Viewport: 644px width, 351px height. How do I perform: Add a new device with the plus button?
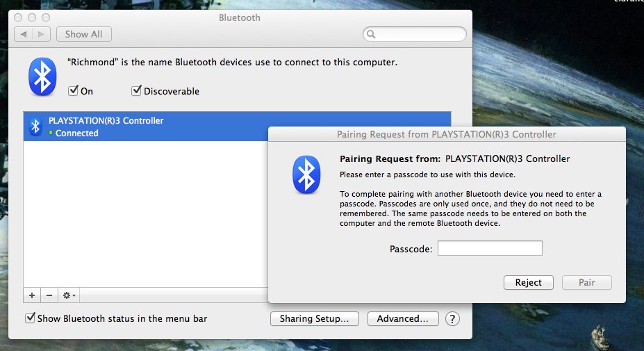click(32, 295)
